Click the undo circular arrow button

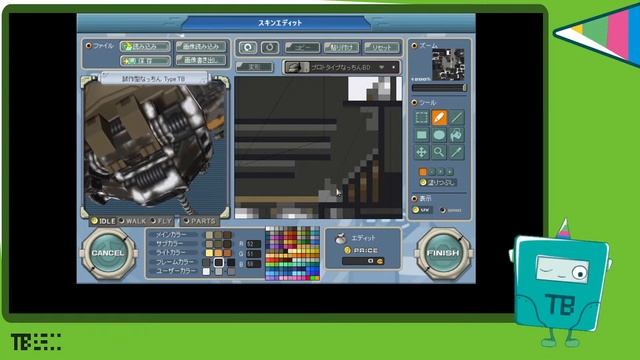tap(248, 48)
